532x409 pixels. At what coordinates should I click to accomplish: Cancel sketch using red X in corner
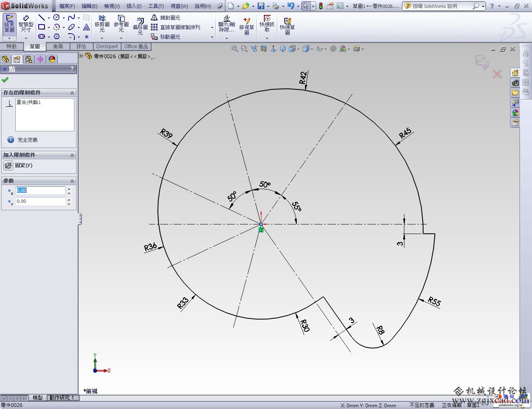(497, 74)
